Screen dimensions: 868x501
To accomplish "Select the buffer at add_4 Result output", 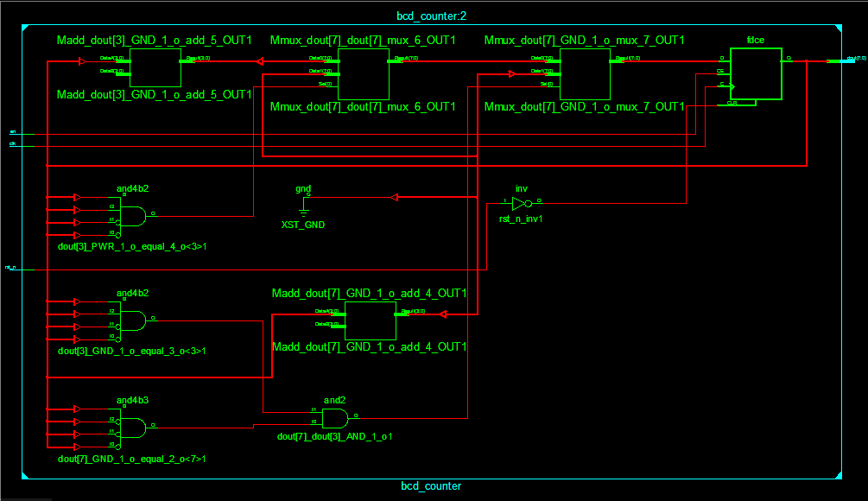I will [443, 314].
